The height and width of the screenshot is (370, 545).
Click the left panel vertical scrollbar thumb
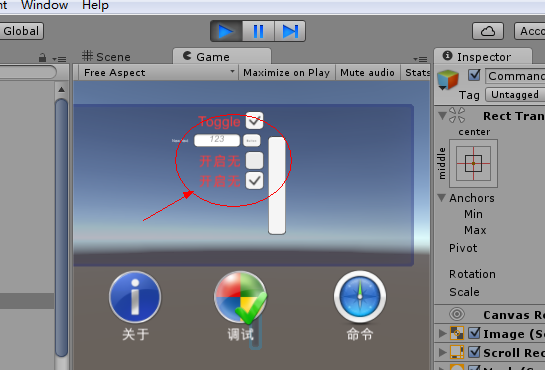[62, 228]
